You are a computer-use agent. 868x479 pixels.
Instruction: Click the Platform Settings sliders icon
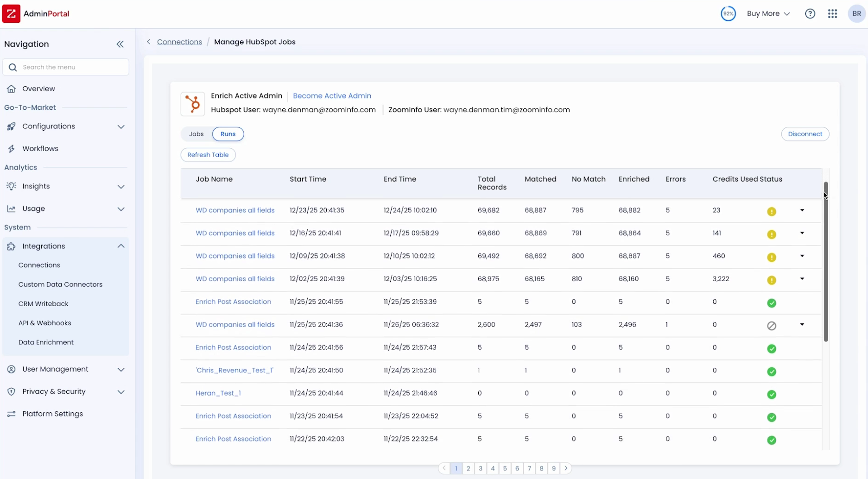pyautogui.click(x=11, y=414)
